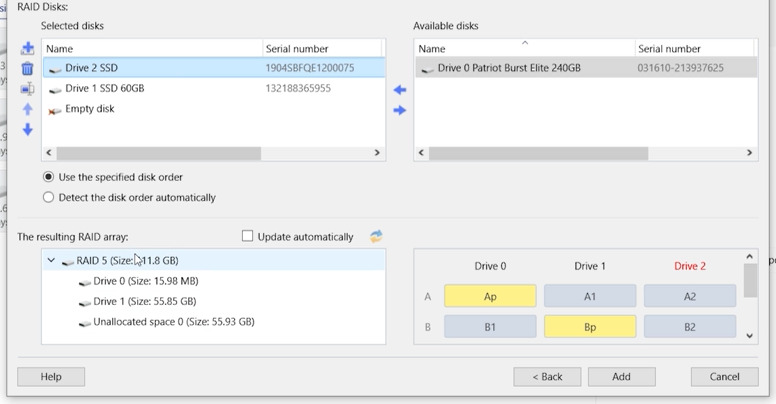
Task: Move selected disk up with arrow
Action: coord(28,109)
